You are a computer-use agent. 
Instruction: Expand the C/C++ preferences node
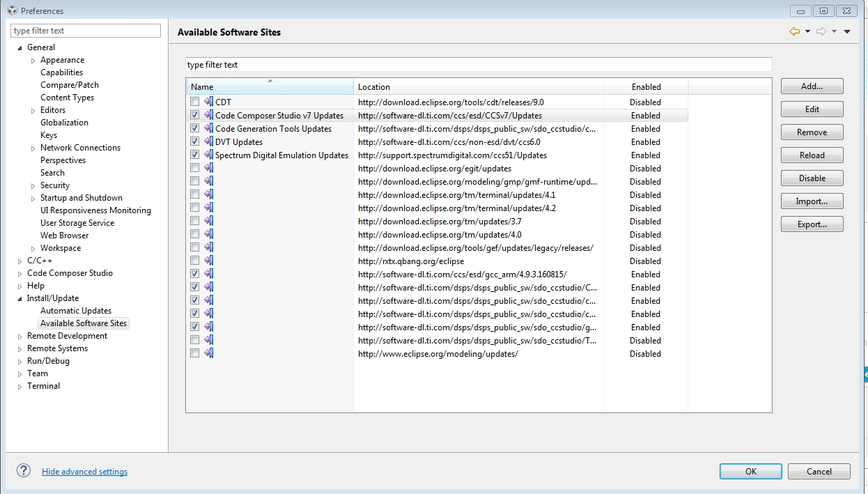tap(20, 261)
